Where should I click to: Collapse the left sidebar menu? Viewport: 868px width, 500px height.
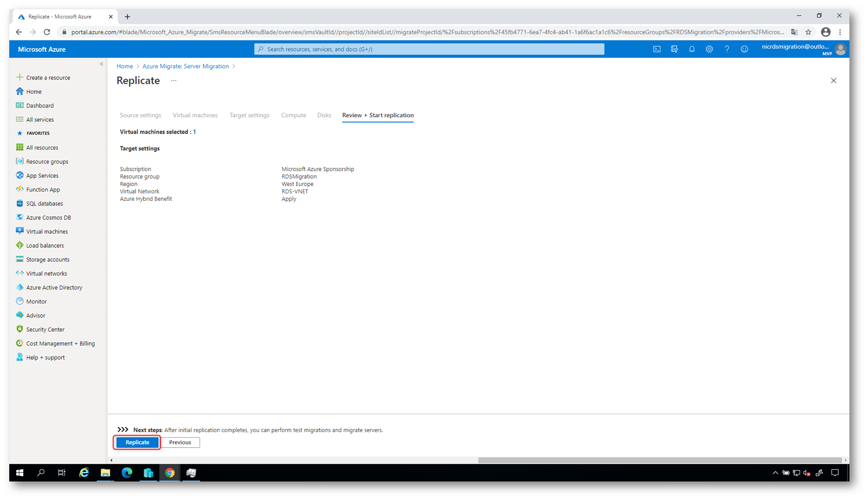pos(102,64)
